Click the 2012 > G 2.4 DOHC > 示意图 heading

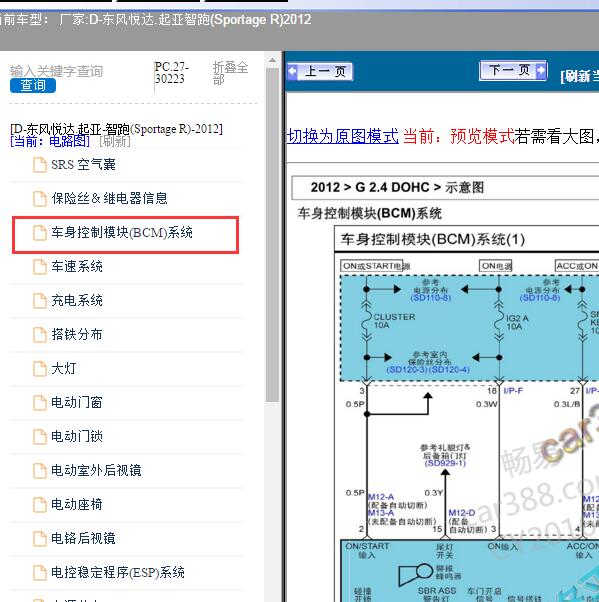click(x=397, y=188)
